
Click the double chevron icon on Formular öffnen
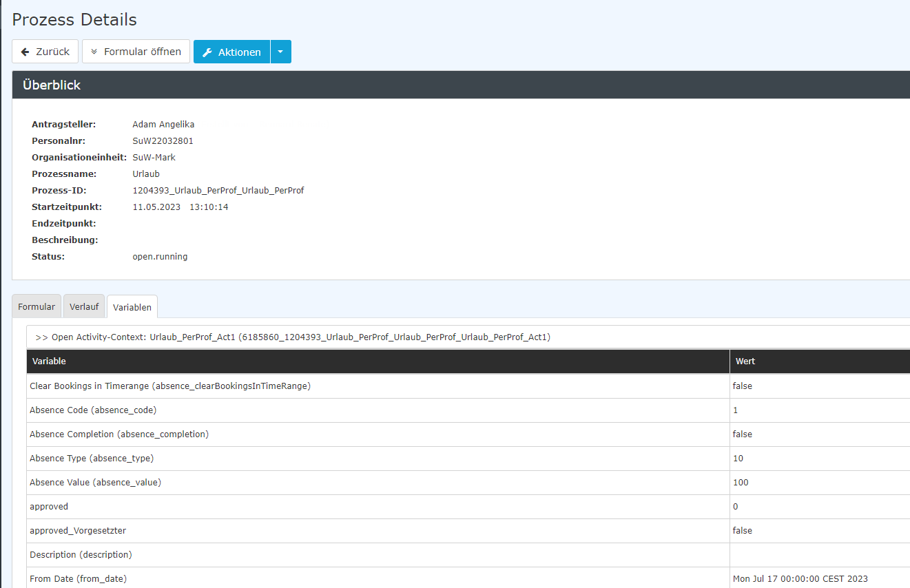click(94, 52)
